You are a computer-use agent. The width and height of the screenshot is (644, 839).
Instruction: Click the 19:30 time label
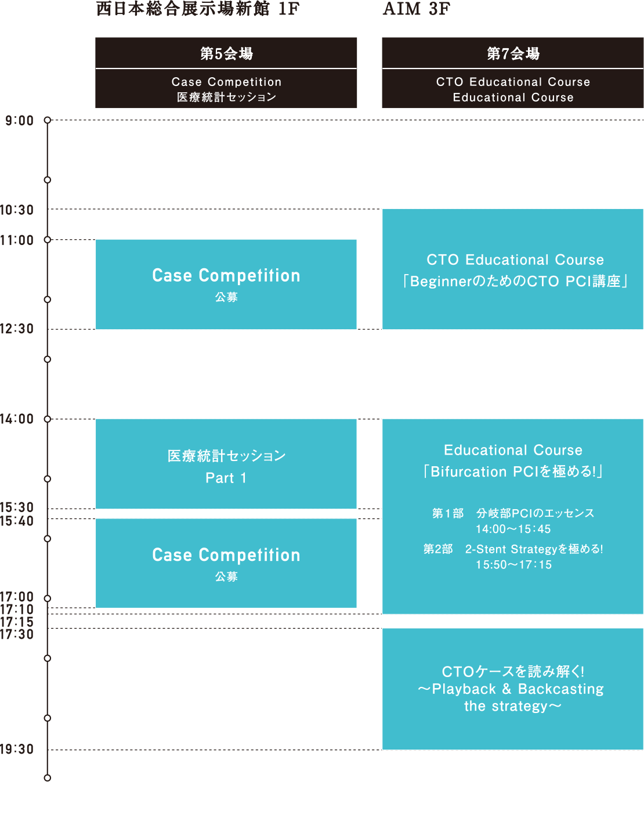click(17, 750)
